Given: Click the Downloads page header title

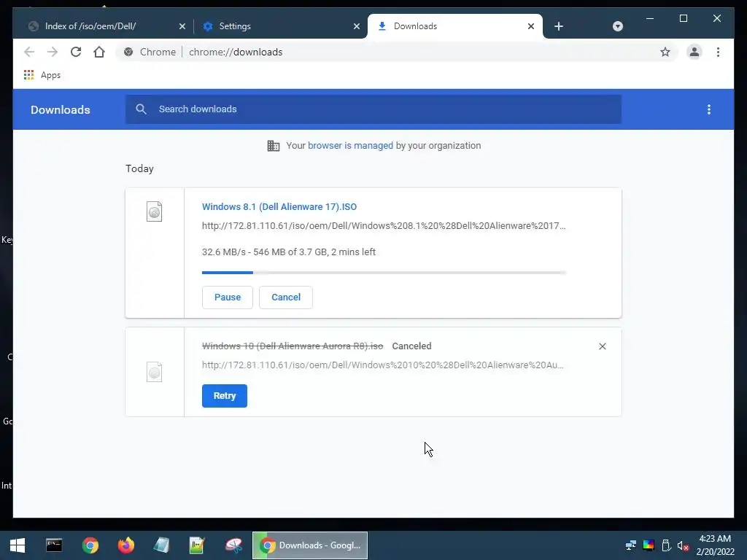Looking at the screenshot, I should click(x=60, y=109).
